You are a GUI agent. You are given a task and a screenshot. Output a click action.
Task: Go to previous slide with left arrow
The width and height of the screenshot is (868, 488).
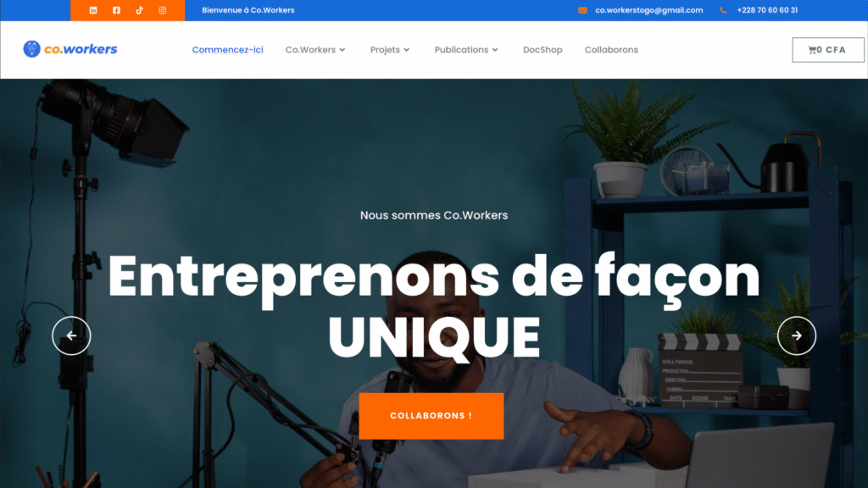tap(71, 335)
